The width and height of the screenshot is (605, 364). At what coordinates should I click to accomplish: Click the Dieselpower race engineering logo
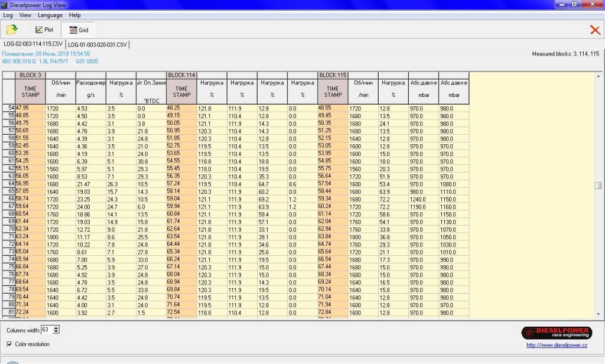coord(552,333)
